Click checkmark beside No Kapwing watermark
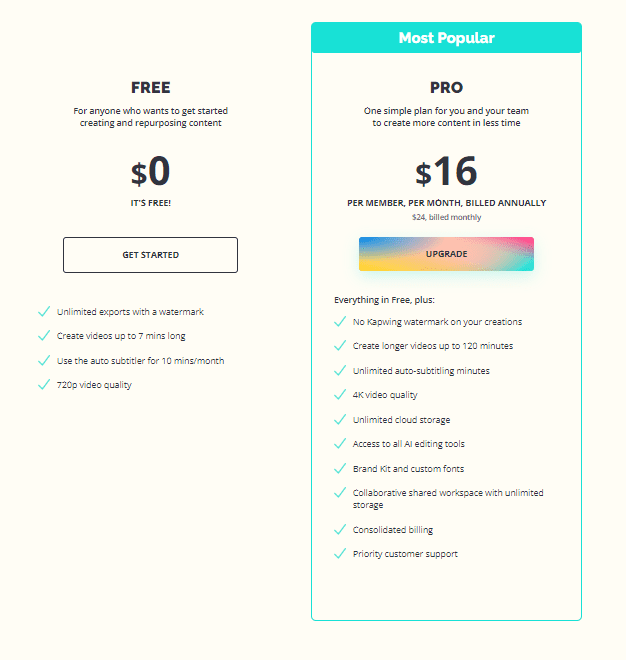 [340, 322]
